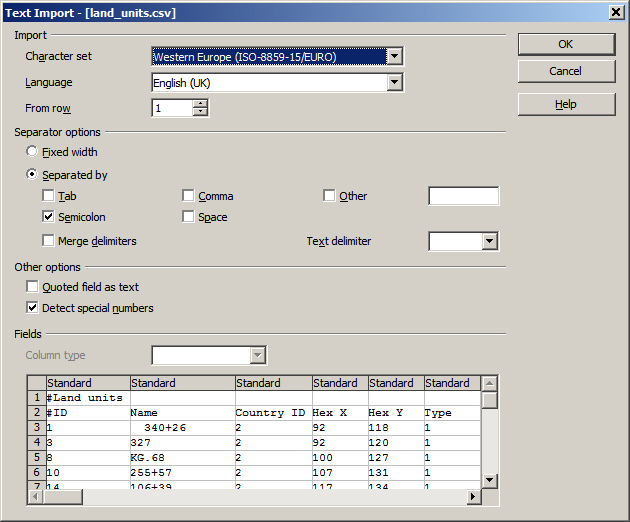Open the Text delimiter dropdown
Viewport: 630px width, 522px height.
489,241
